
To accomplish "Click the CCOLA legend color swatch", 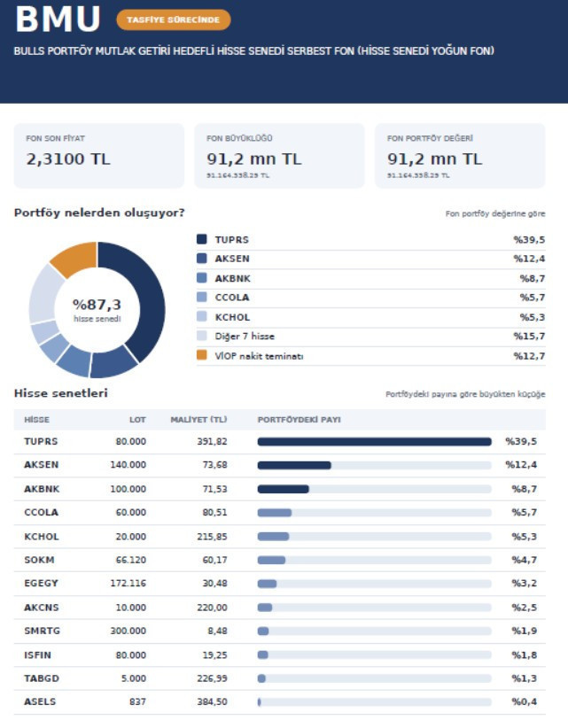I will pos(201,298).
